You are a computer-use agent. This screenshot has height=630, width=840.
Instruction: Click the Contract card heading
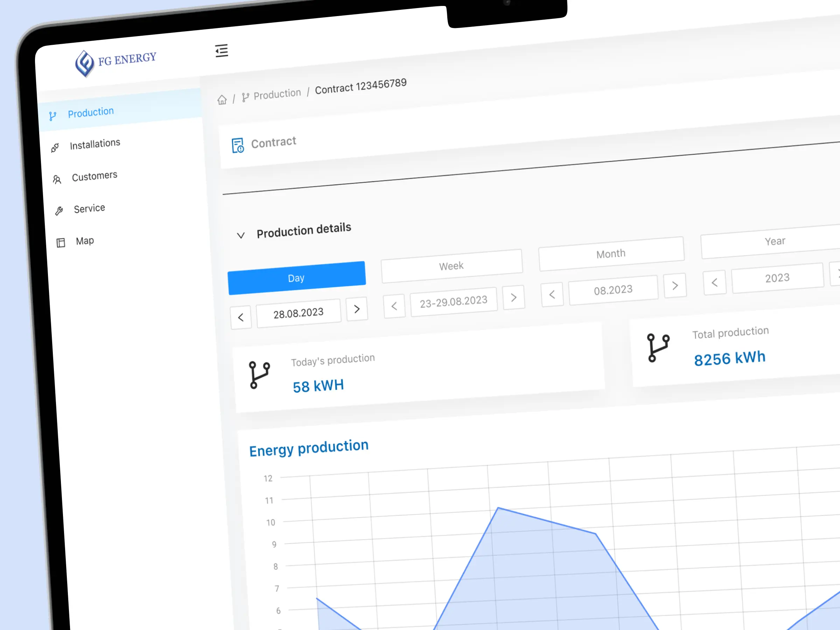(x=273, y=143)
